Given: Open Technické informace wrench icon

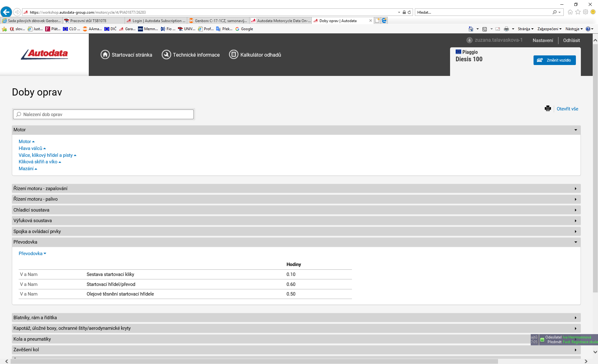Looking at the screenshot, I should click(x=166, y=55).
